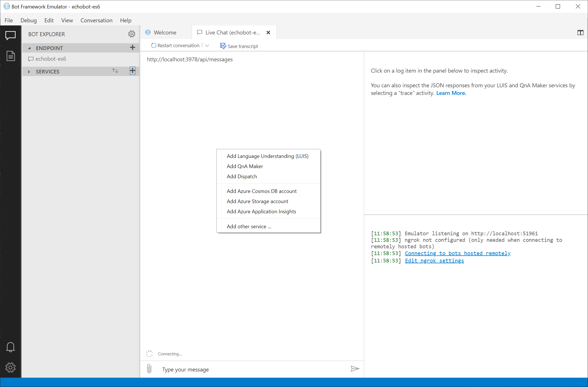Click the localhost:3978 endpoint URL text
Viewport: 588px width, 387px height.
[190, 59]
